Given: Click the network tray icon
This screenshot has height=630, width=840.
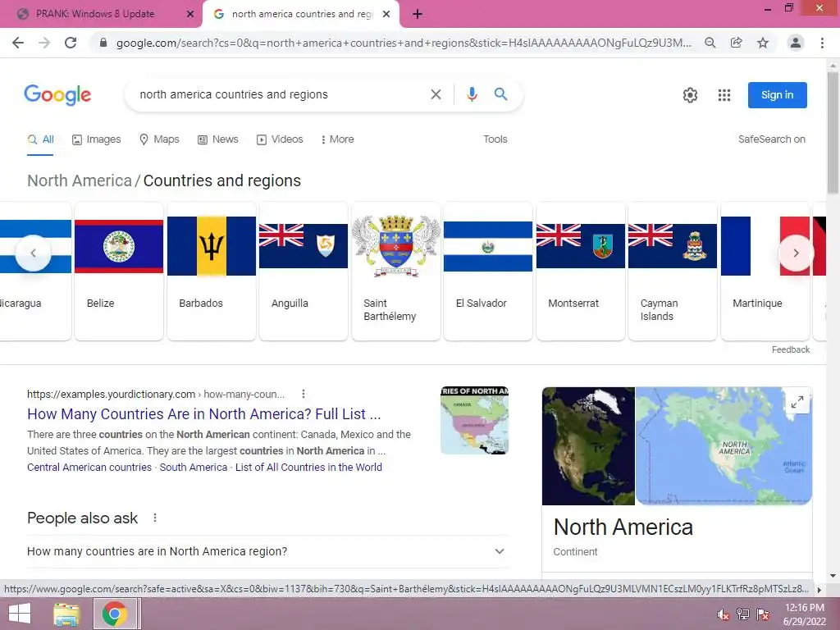Looking at the screenshot, I should point(743,614).
